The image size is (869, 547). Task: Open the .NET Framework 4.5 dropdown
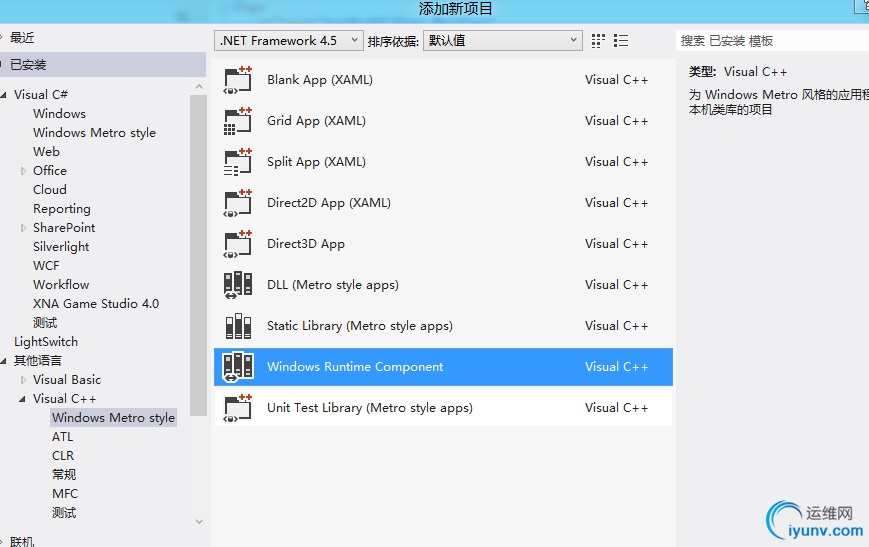pos(289,40)
